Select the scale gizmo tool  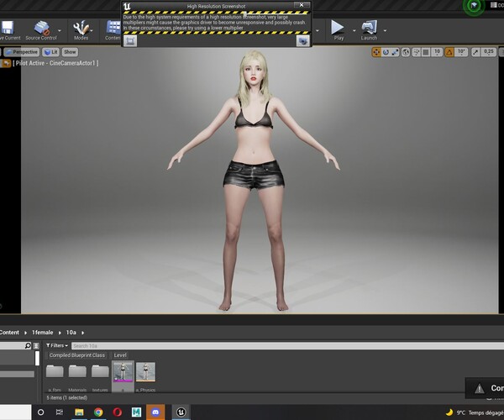coord(395,52)
